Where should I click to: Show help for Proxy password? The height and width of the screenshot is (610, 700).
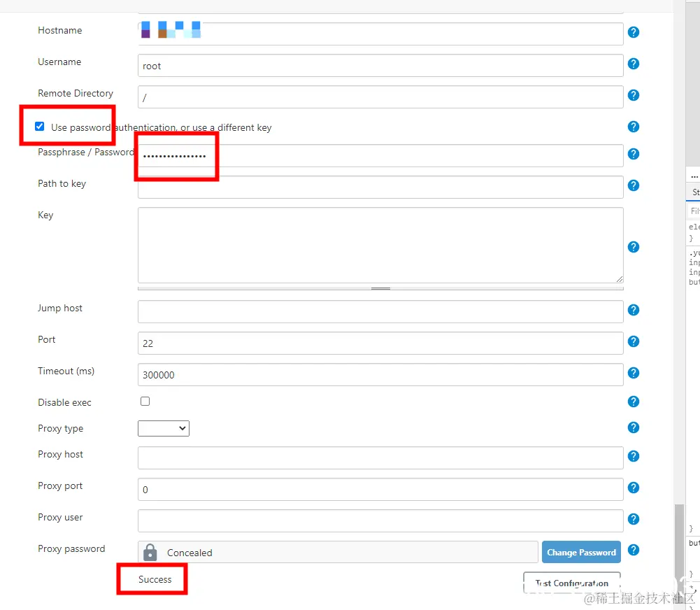(633, 550)
